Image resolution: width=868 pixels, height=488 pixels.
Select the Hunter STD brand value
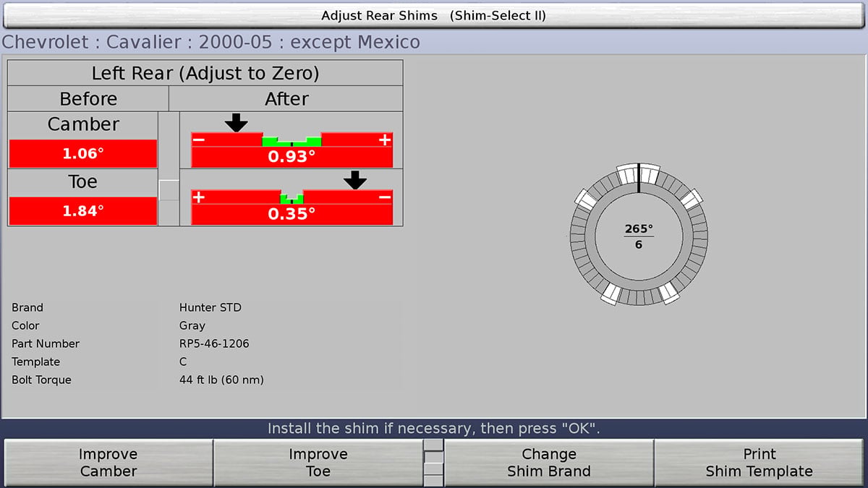tap(210, 307)
